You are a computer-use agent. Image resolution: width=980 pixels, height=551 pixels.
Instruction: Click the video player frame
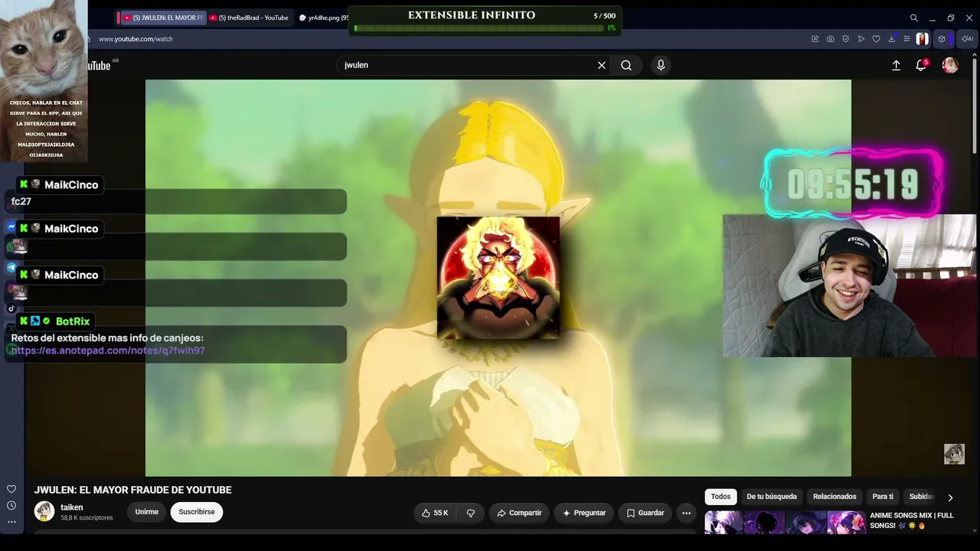pos(498,278)
